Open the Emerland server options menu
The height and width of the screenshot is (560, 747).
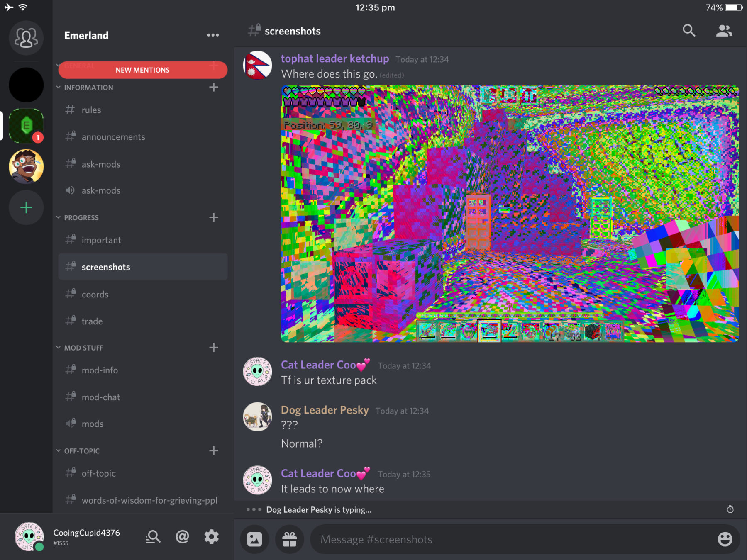tap(213, 35)
